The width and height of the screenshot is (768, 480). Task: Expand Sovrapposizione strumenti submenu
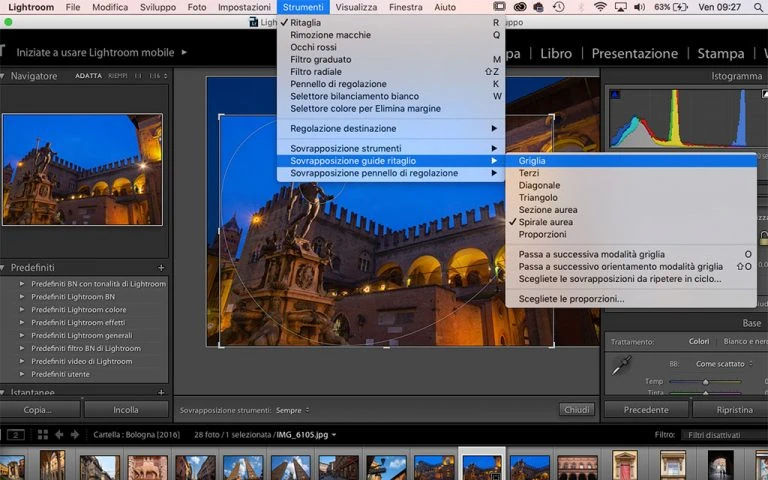(x=391, y=148)
